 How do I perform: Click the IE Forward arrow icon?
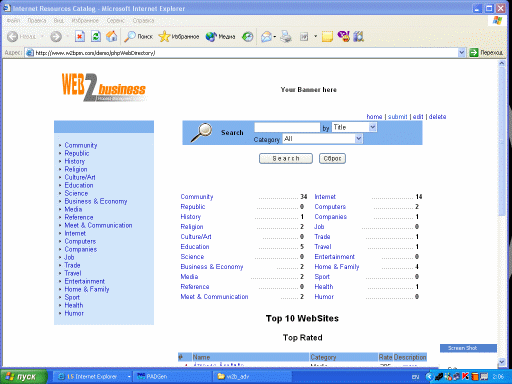click(56, 36)
